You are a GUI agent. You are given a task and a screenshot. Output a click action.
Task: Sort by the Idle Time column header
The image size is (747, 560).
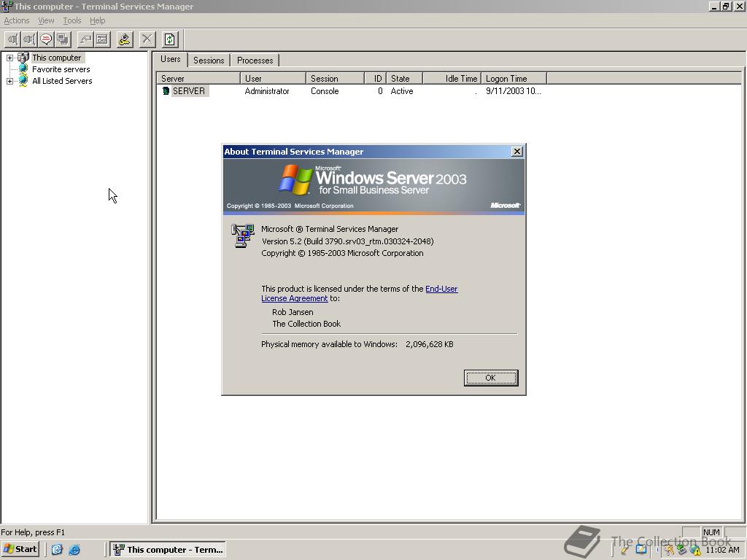point(452,79)
